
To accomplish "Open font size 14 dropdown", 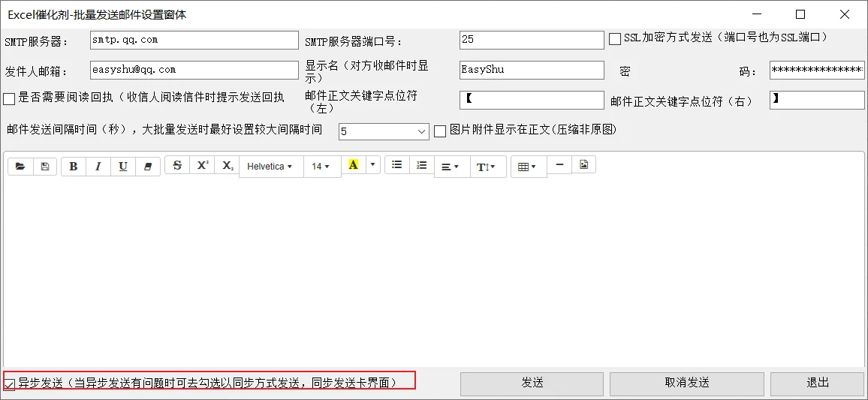I will click(321, 167).
